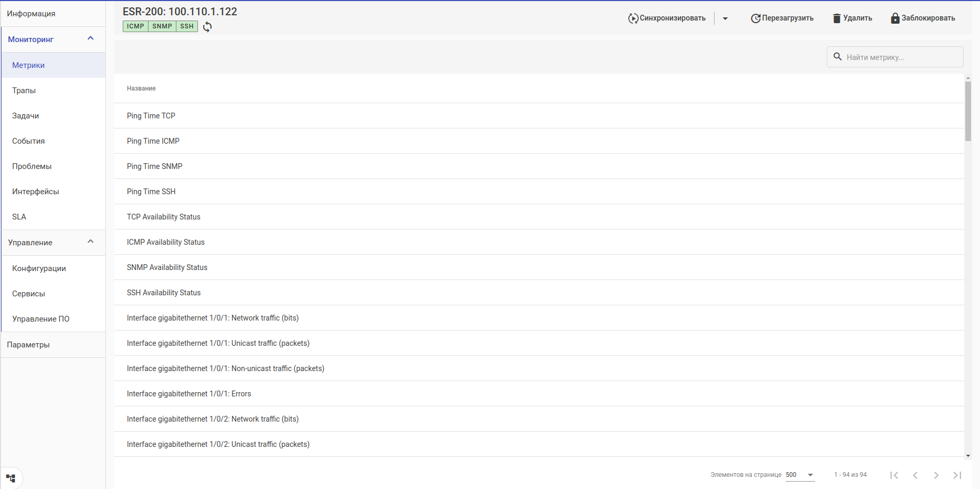Click the Удалить trash icon
Screen dimensions: 980x489
[x=837, y=18]
